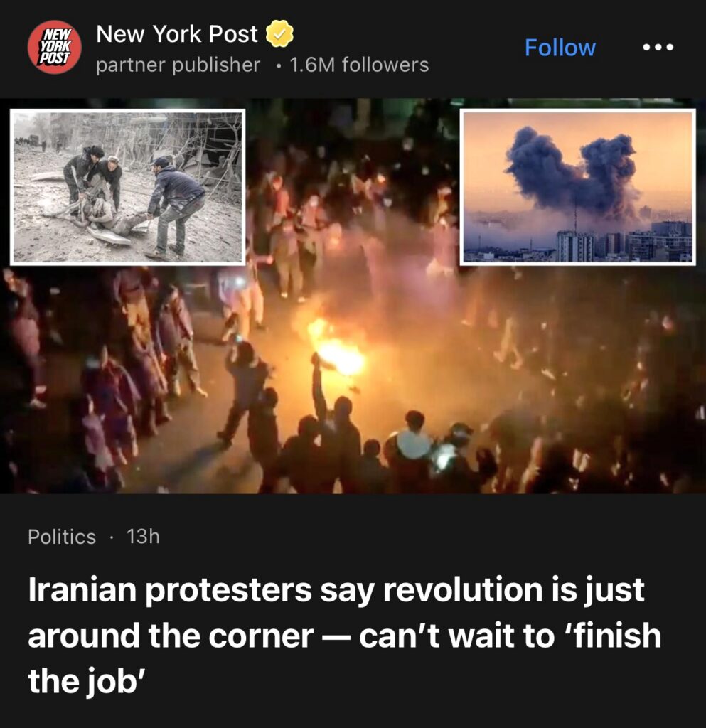Click the gold verified badge icon
This screenshot has height=728, width=706.
click(279, 34)
